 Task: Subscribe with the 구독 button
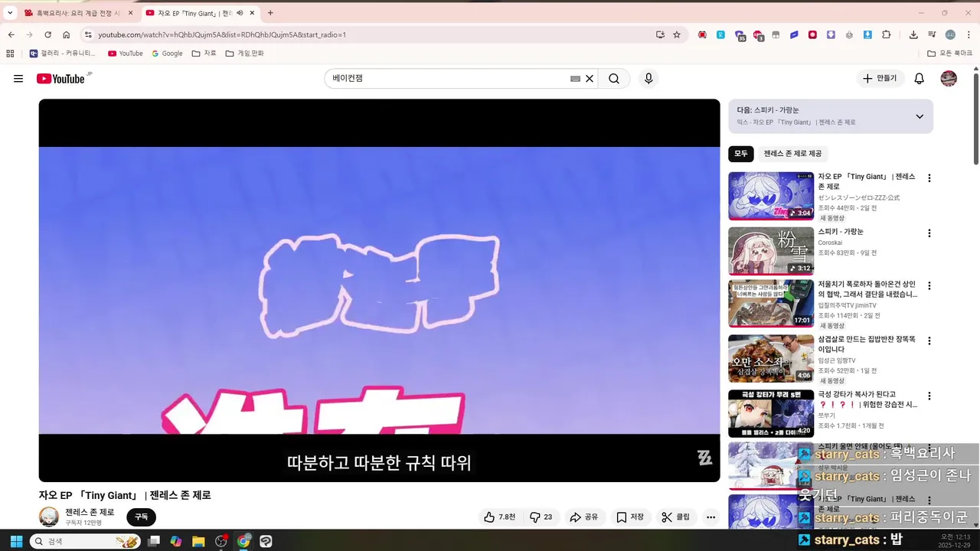point(141,517)
